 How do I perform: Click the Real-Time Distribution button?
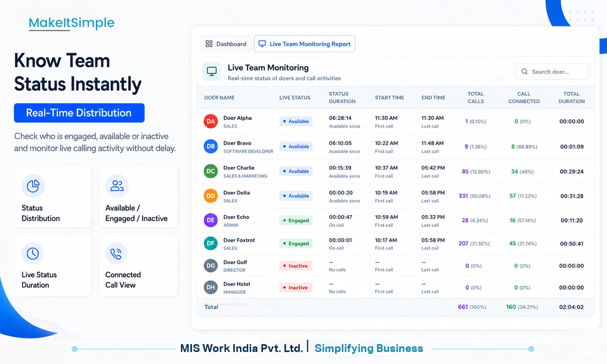pos(79,113)
